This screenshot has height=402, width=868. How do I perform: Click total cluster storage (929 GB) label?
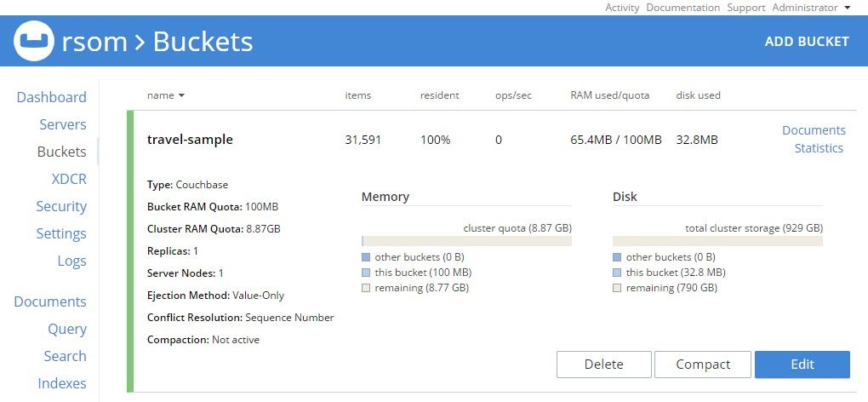tap(754, 228)
